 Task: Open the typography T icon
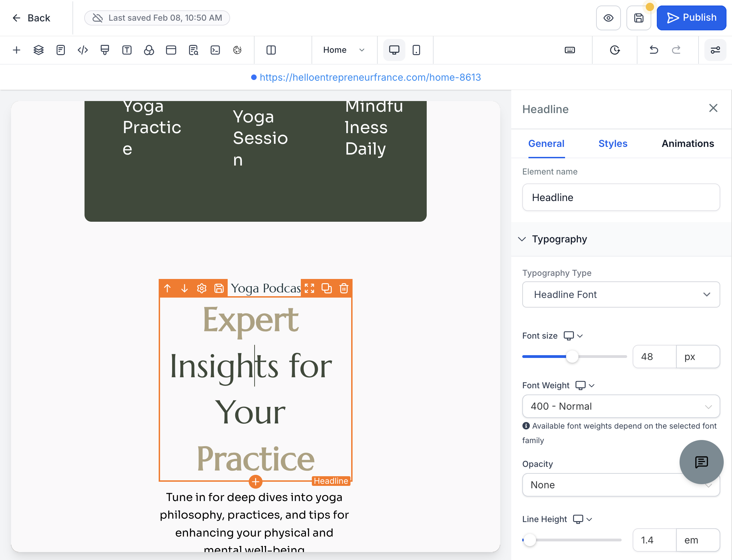pos(127,50)
